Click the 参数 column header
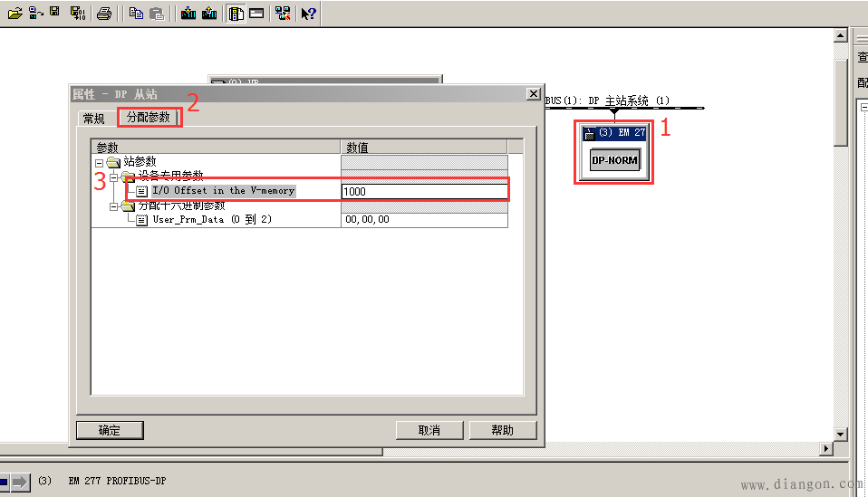Screen dimensions: 868x497 (216, 147)
